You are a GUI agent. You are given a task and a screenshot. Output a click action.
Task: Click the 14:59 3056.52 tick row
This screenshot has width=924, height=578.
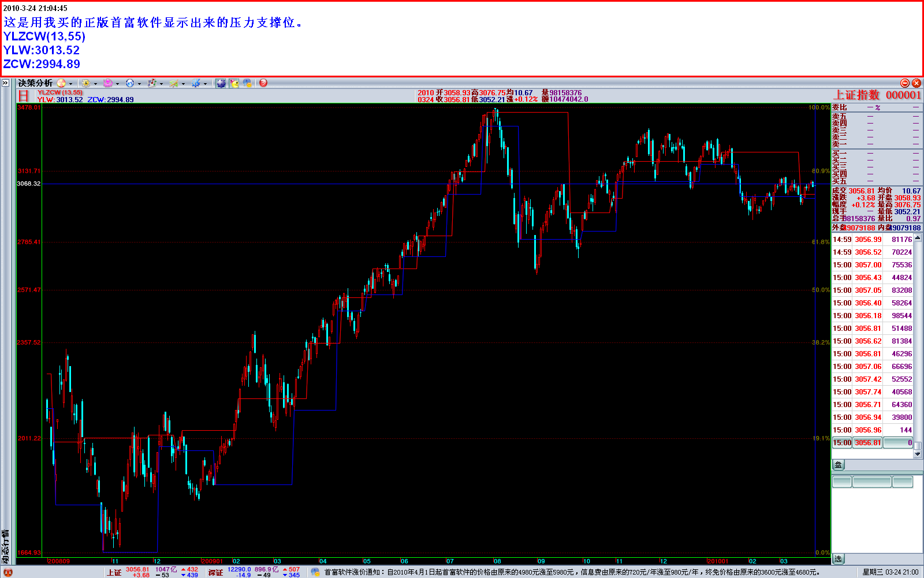872,252
